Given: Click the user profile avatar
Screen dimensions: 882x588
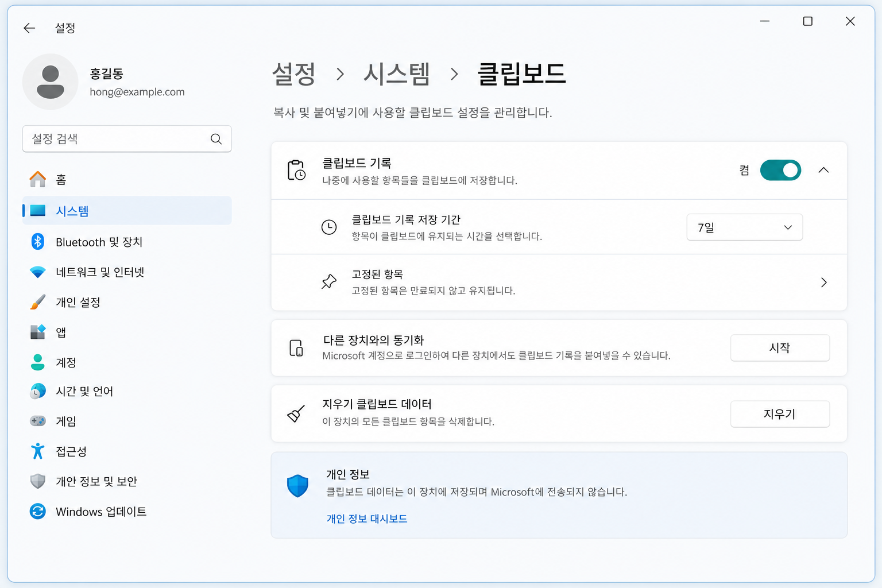Looking at the screenshot, I should tap(51, 82).
